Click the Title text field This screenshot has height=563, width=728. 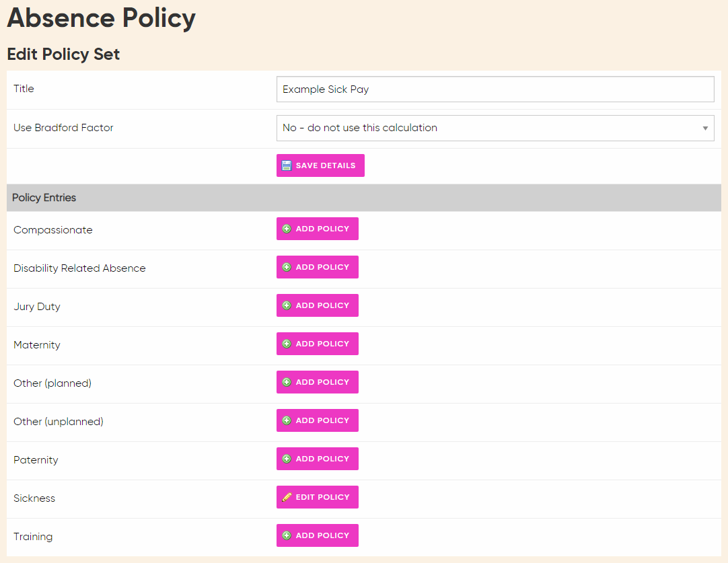click(x=495, y=89)
